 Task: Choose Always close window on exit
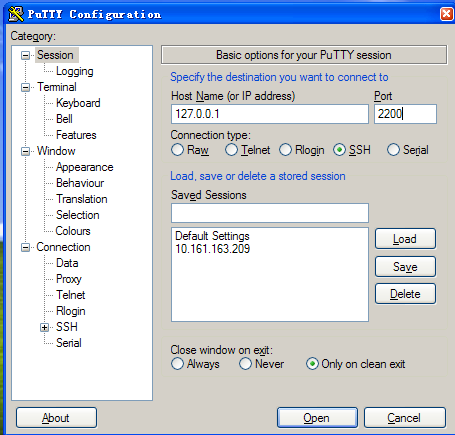click(177, 364)
